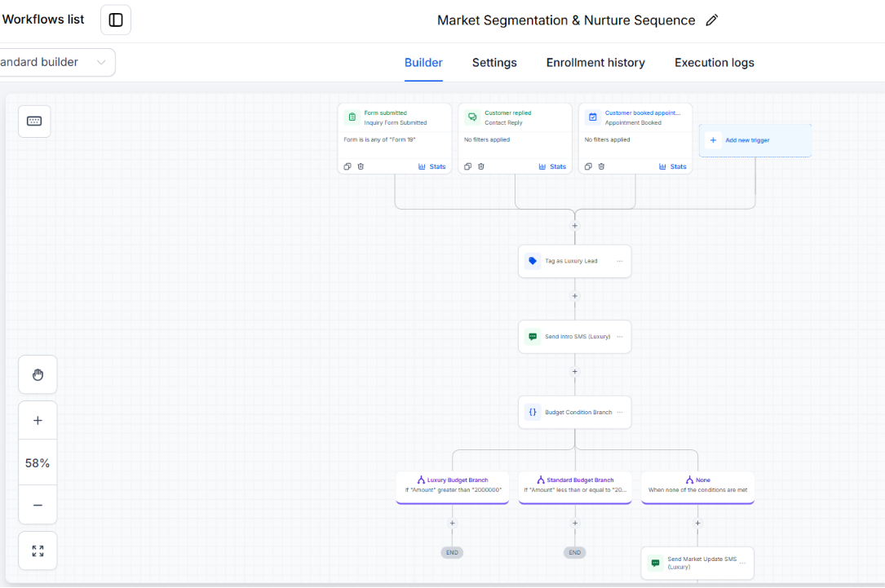Viewport: 885px width, 588px height.
Task: Toggle the sidebar panel icon
Action: tap(116, 20)
